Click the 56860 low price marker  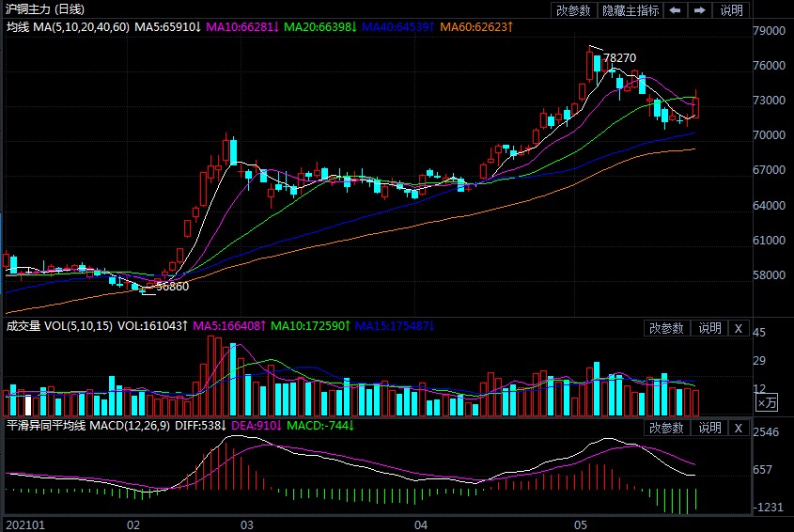click(x=172, y=286)
